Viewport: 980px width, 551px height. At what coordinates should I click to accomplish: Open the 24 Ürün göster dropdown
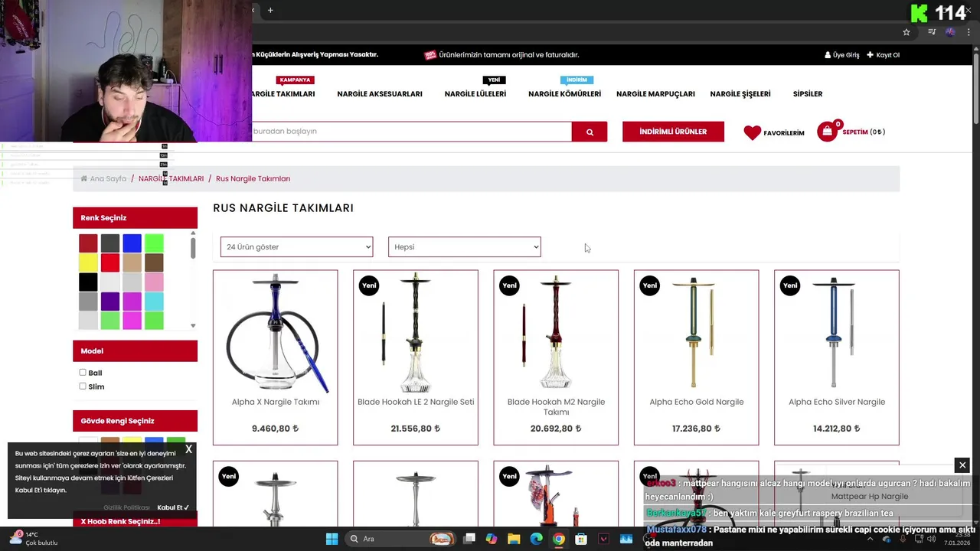coord(296,247)
